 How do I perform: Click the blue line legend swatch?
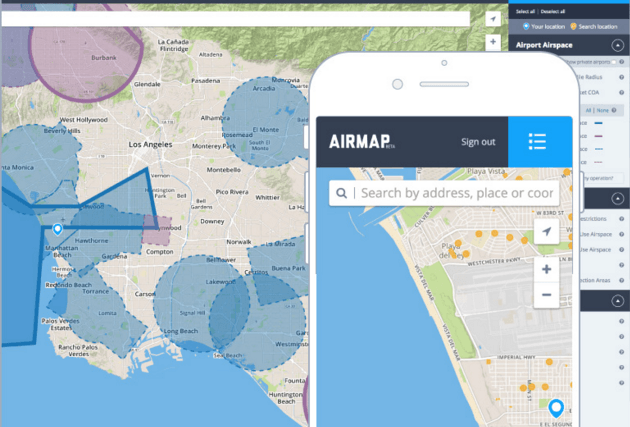[599, 123]
